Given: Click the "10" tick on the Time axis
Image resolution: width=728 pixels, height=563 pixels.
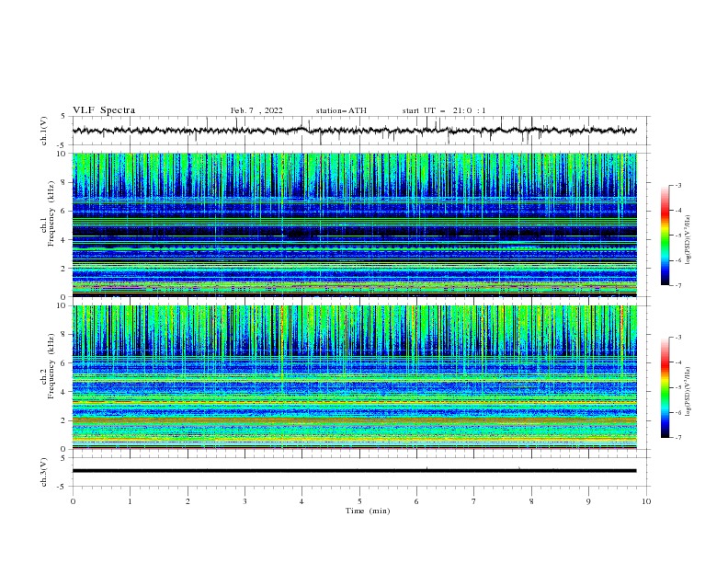Looking at the screenshot, I should pos(646,501).
